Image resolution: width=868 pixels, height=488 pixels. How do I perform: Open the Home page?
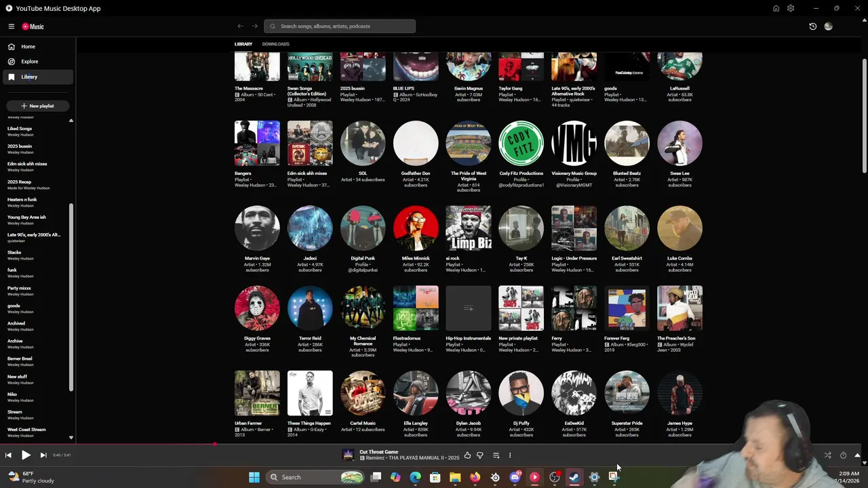(38, 47)
